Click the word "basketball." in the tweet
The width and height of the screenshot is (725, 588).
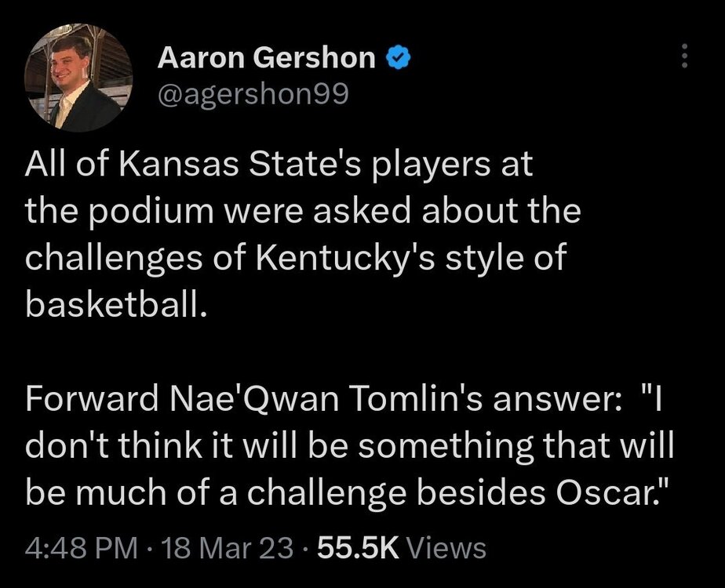pos(115,305)
